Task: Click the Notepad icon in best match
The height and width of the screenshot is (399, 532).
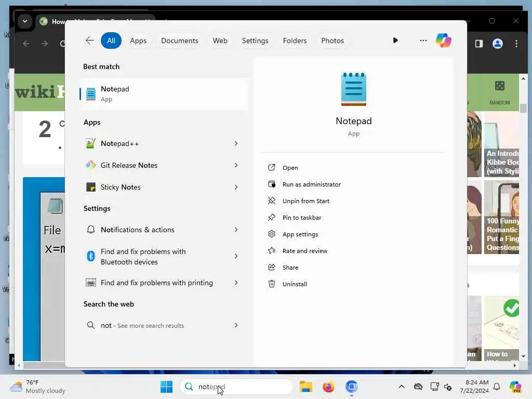Action: click(91, 94)
